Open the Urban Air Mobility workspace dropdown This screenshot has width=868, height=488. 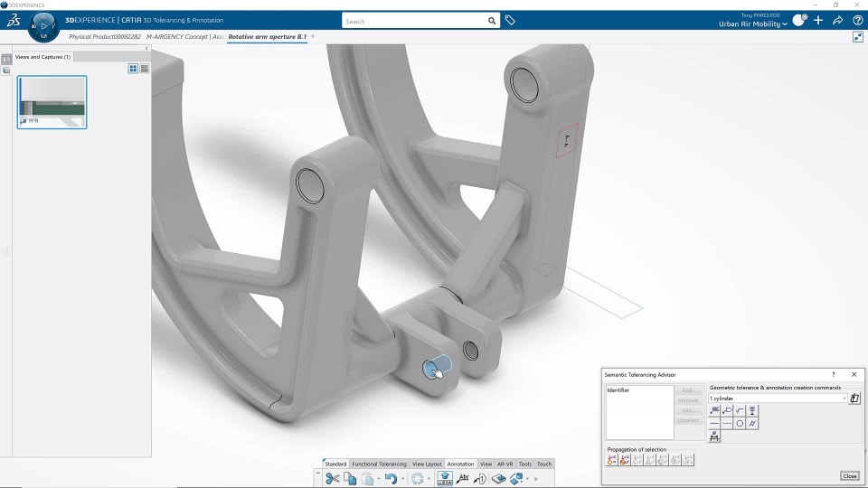point(753,23)
